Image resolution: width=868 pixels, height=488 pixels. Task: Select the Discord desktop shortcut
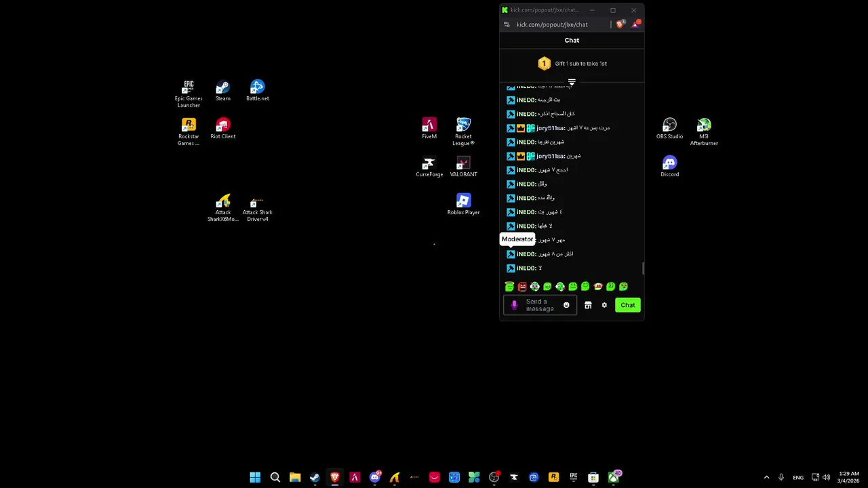[669, 167]
